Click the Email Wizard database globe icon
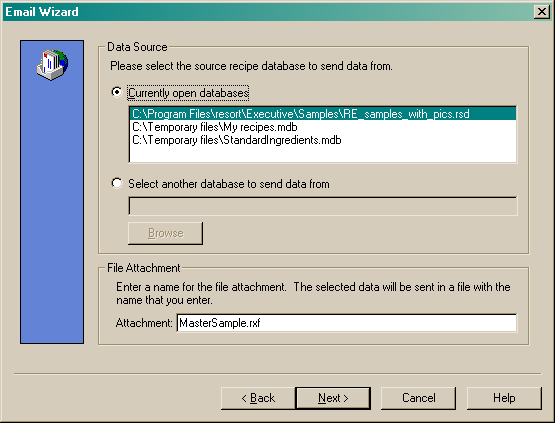This screenshot has width=555, height=423. pos(52,65)
